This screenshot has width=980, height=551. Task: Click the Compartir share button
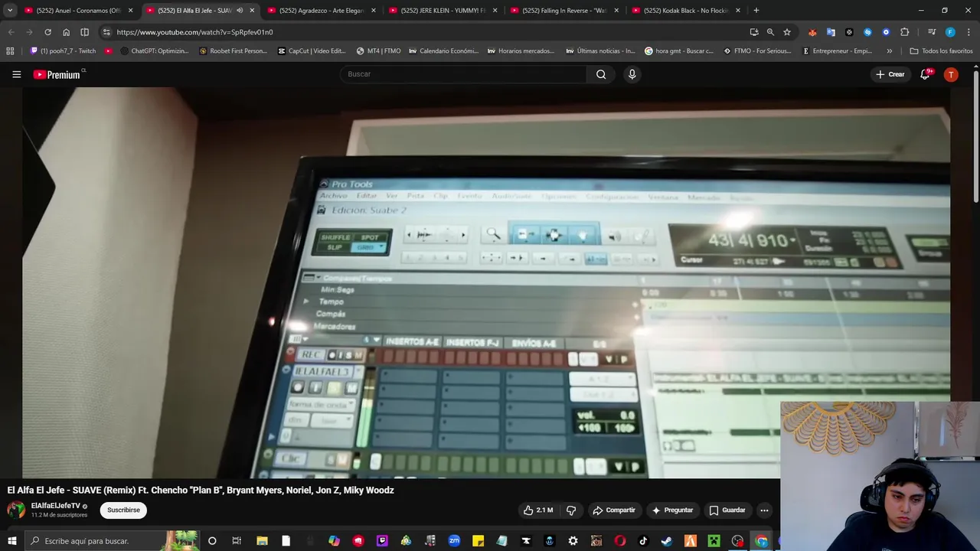coord(614,510)
